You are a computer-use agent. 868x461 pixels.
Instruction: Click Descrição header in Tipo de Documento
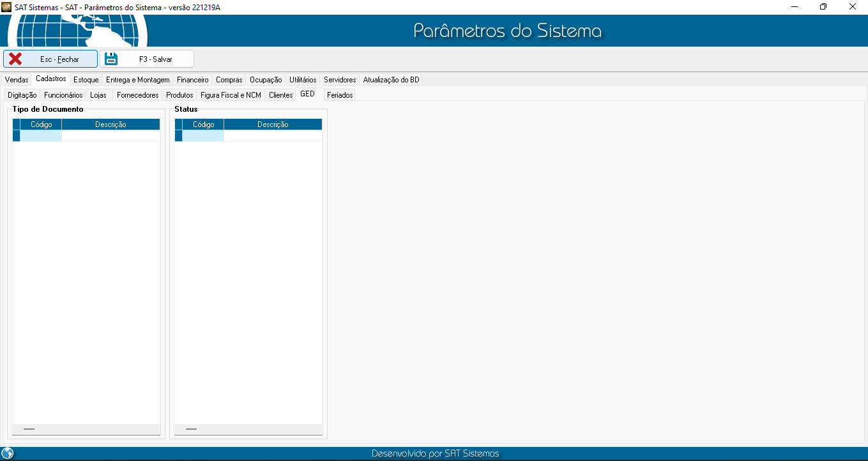coord(110,125)
